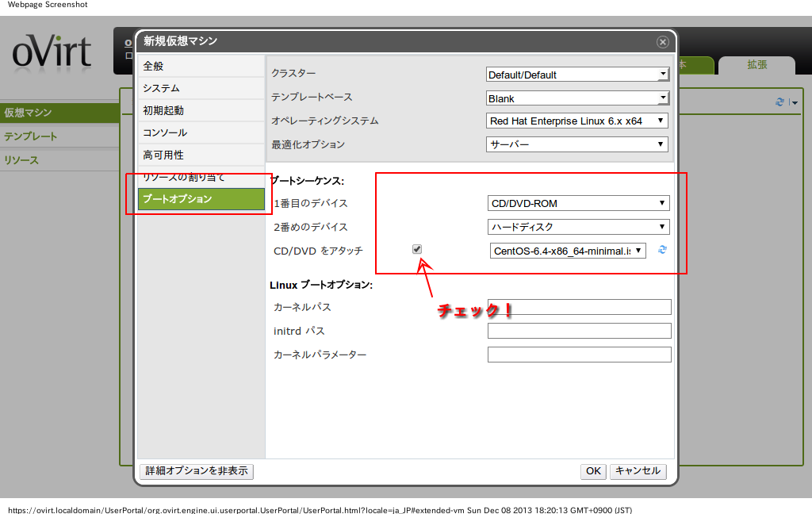The image size is (812, 514).
Task: Toggle the CD/DVD をアタッチ checkbox
Action: point(417,249)
